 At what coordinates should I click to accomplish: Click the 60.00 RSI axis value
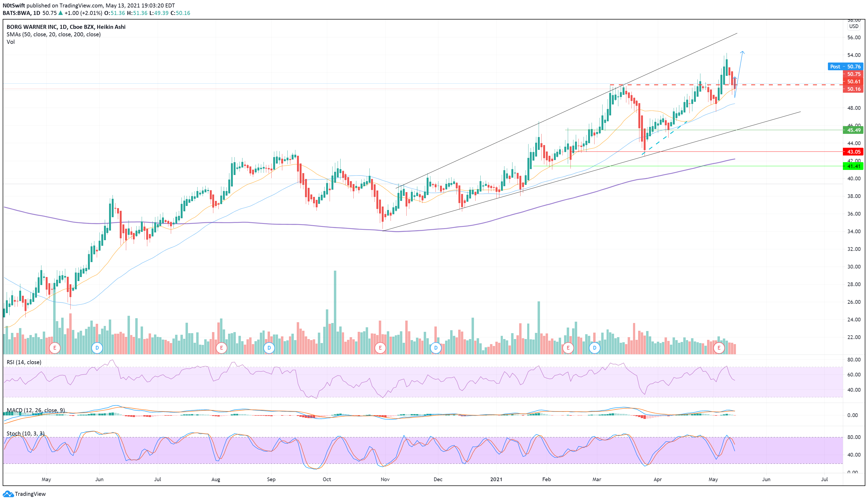tap(854, 375)
